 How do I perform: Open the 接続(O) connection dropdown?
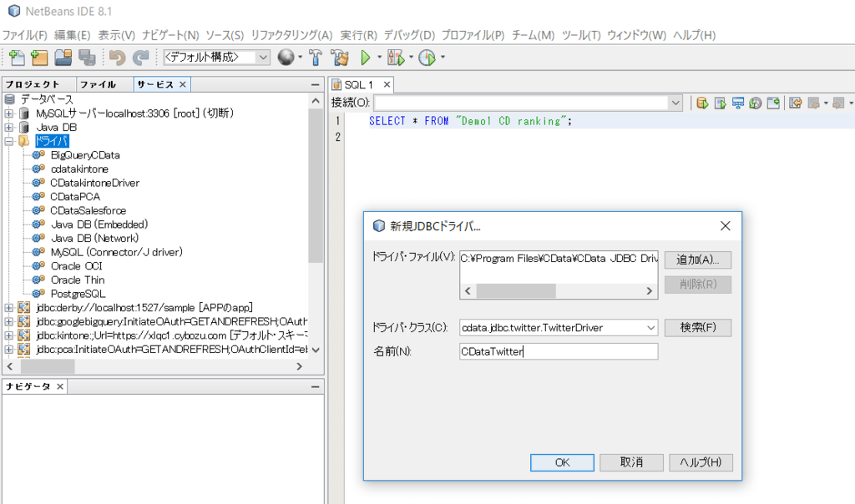click(675, 103)
